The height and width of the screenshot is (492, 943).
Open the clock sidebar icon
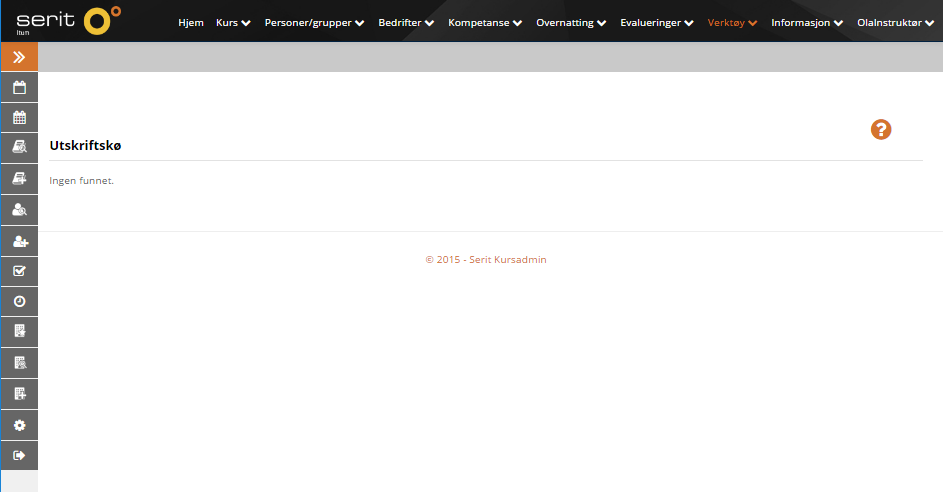[x=19, y=301]
